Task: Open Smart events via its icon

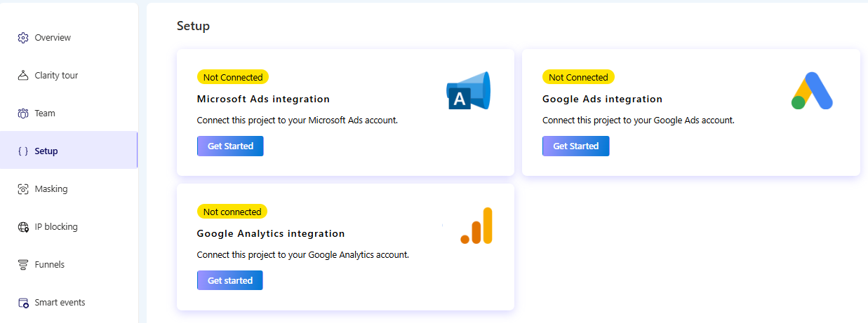Action: coord(22,303)
